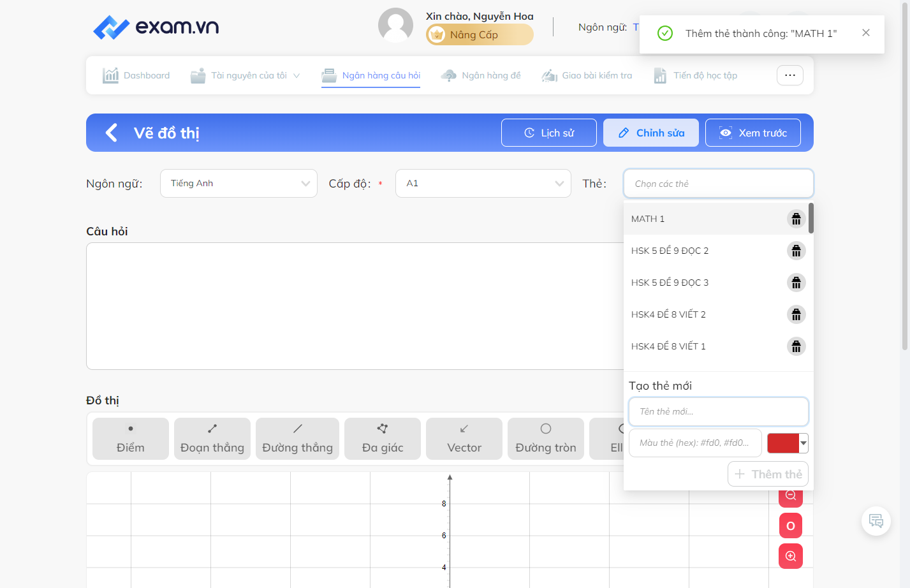Delete the HSK 5 ĐỀ 9 ĐỌC 2 tag
The height and width of the screenshot is (588, 910).
796,251
